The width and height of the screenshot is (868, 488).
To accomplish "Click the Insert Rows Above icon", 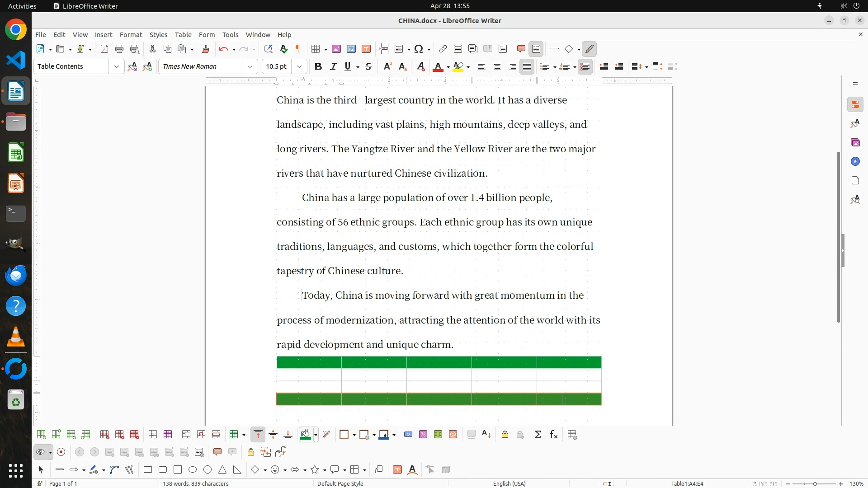I will coord(41,435).
